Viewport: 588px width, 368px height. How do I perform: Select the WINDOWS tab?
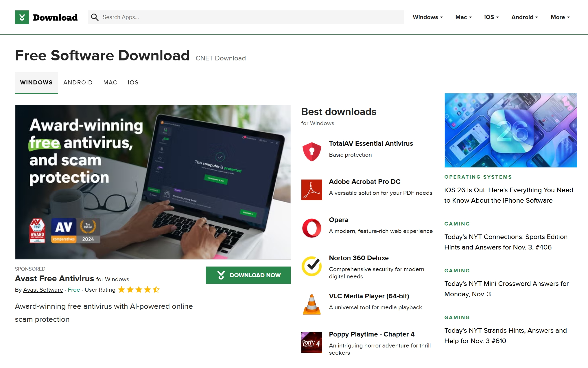(36, 83)
